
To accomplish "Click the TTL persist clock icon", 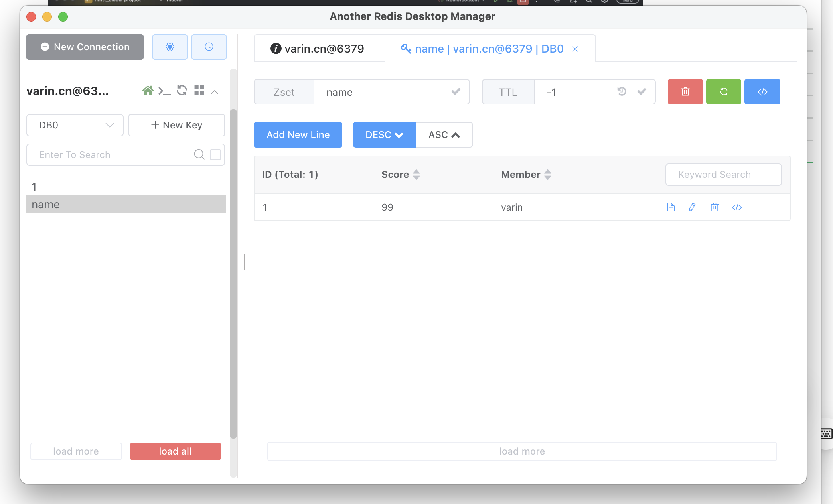I will click(x=622, y=92).
